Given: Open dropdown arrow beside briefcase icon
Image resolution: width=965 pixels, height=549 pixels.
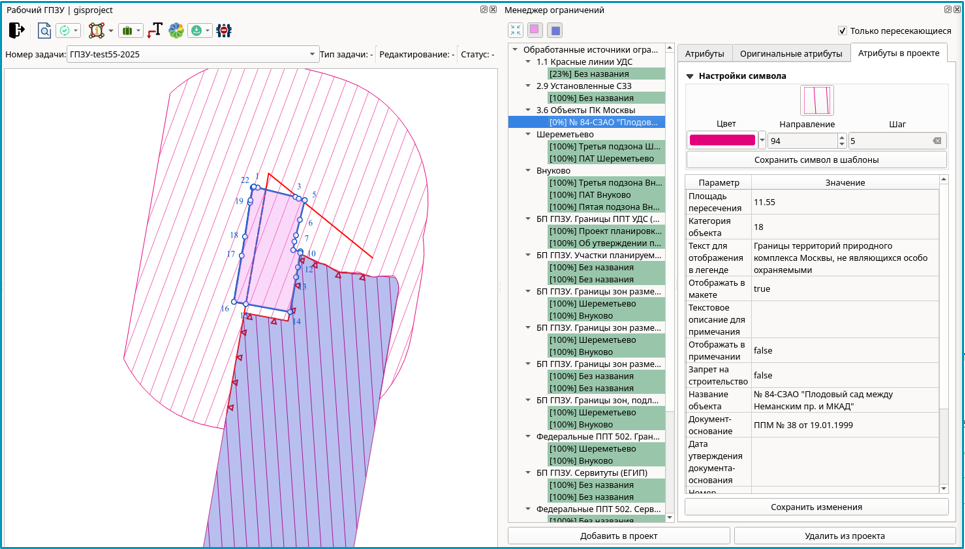Looking at the screenshot, I should 139,30.
